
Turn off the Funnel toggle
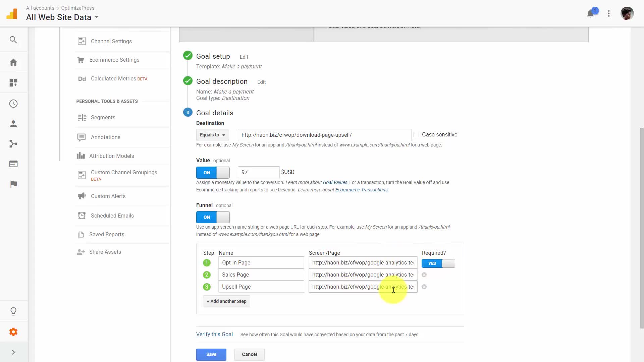point(213,217)
